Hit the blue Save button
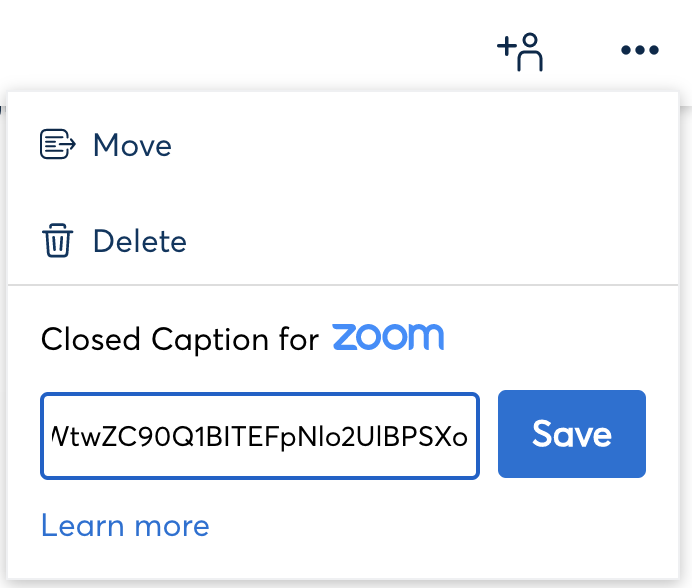The image size is (692, 588). [572, 434]
